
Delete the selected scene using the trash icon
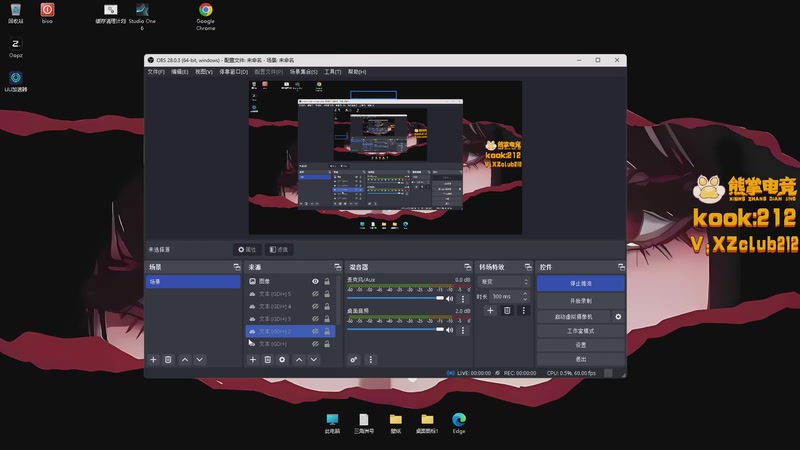point(168,360)
